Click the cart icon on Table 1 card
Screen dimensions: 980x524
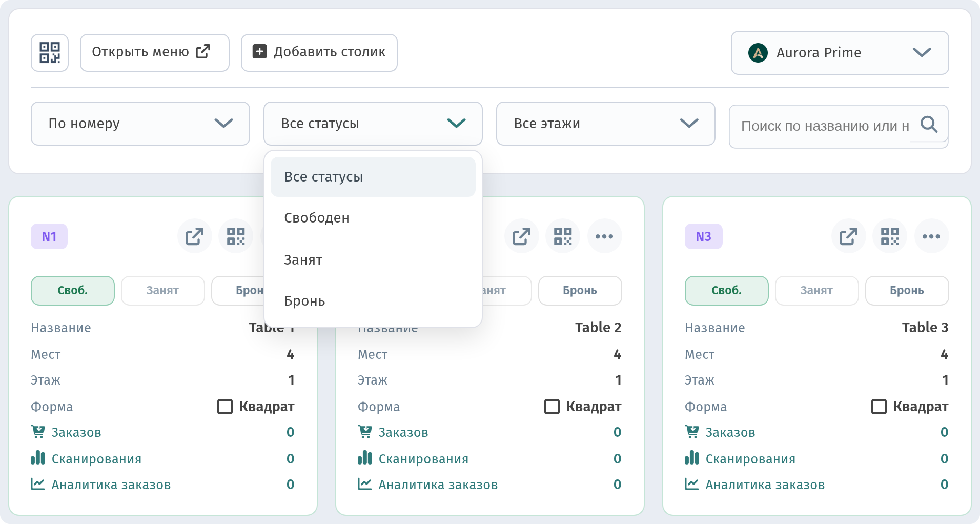pyautogui.click(x=38, y=432)
